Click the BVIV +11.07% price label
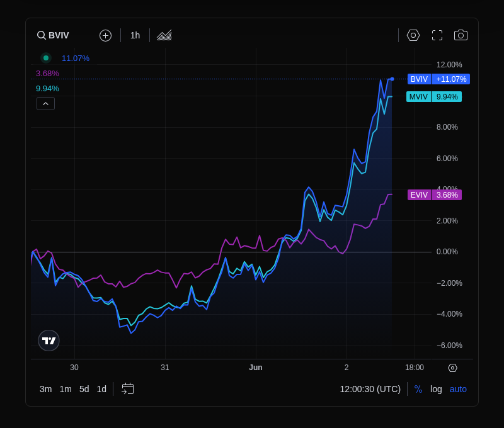This screenshot has height=428, width=504. coord(438,79)
